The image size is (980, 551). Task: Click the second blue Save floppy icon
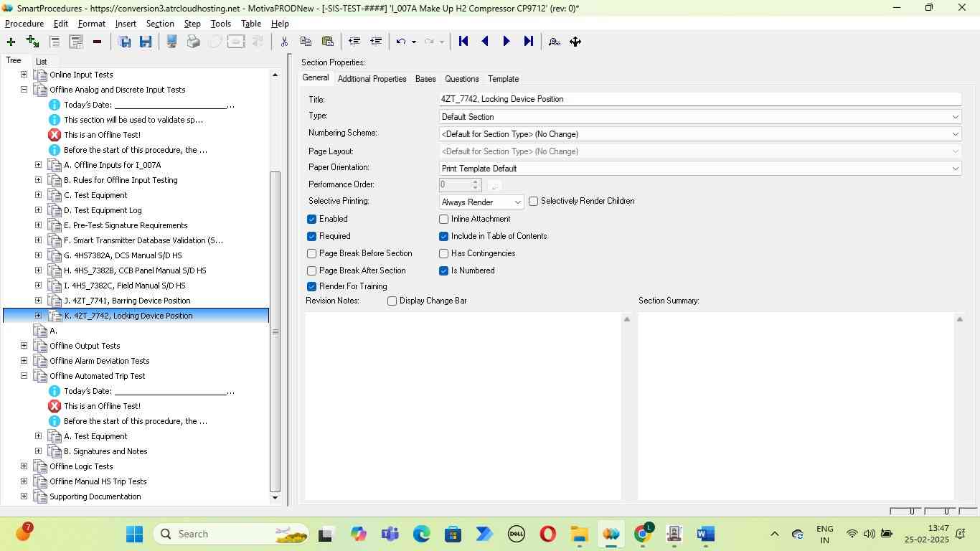point(146,42)
